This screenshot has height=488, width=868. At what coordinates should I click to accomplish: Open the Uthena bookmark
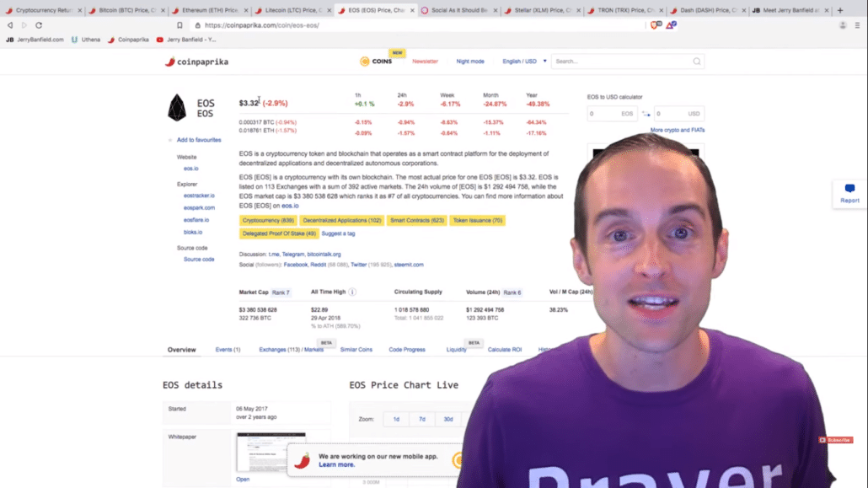[x=86, y=40]
